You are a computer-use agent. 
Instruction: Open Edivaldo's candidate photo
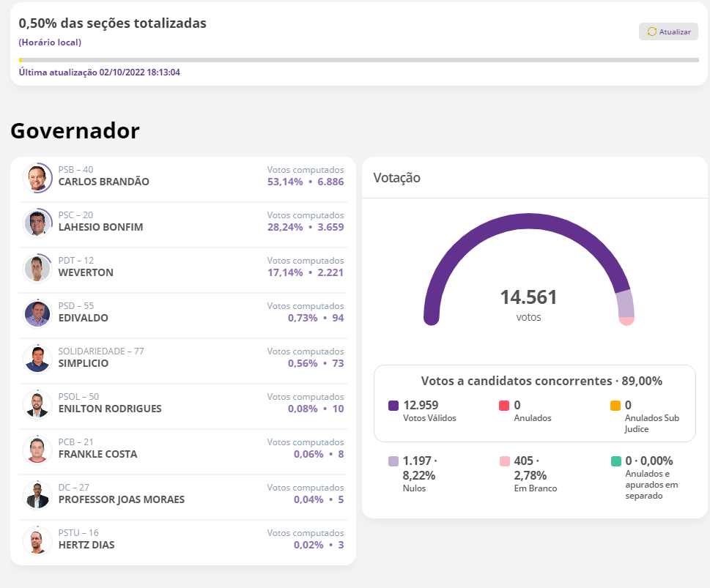[x=37, y=314]
